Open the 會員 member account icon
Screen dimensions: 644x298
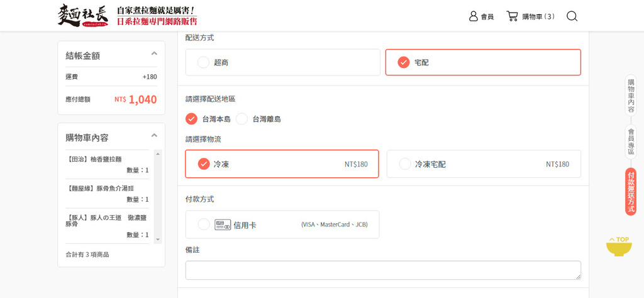click(474, 16)
